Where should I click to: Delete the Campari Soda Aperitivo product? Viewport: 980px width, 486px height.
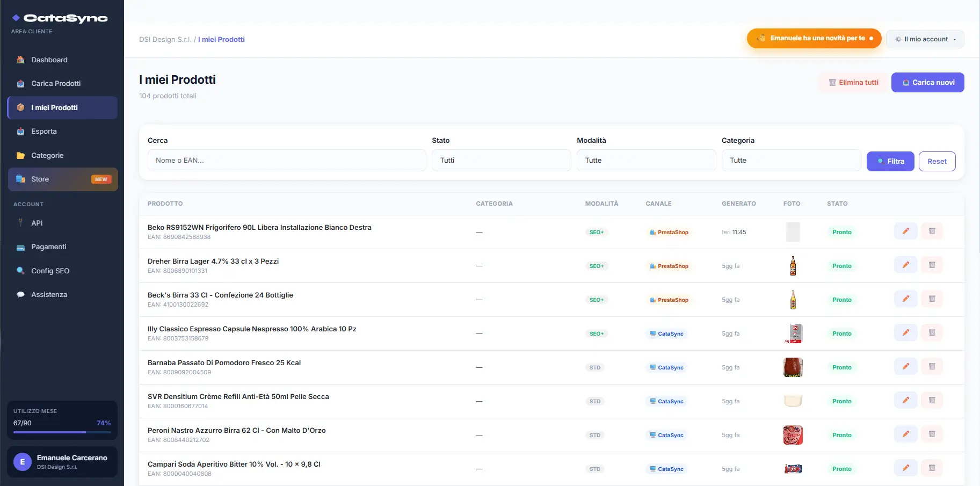pos(932,468)
